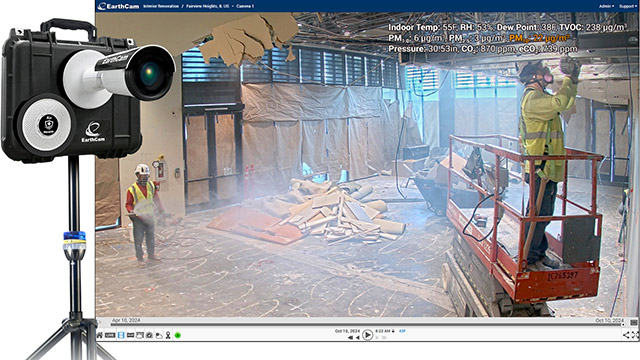Show the weather cloud icon
The height and width of the screenshot is (360, 640).
coord(159,336)
